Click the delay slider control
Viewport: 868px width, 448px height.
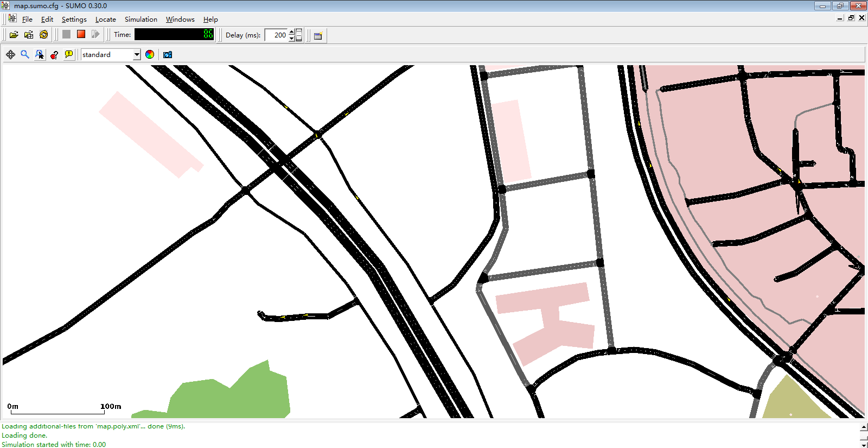pyautogui.click(x=299, y=35)
